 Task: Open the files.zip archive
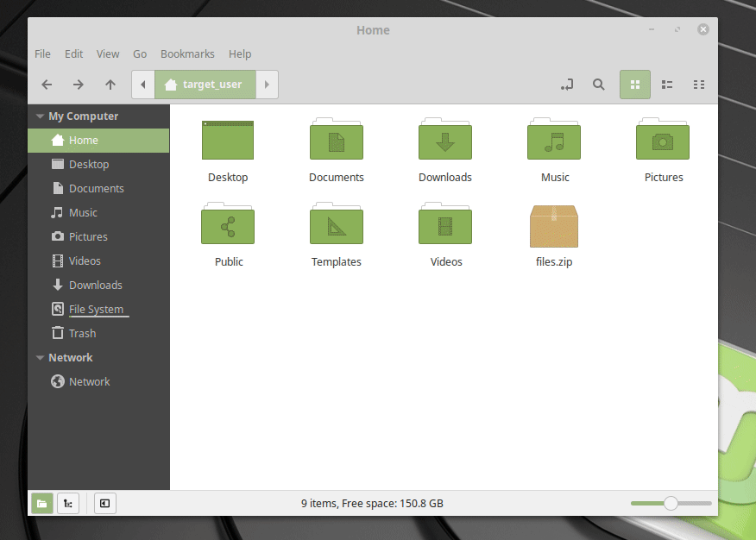pos(553,229)
